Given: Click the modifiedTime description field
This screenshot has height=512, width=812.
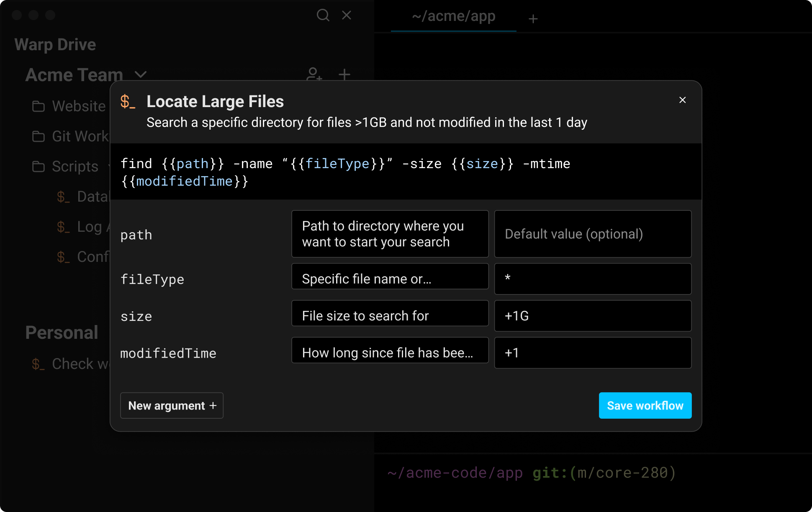Looking at the screenshot, I should (x=390, y=351).
